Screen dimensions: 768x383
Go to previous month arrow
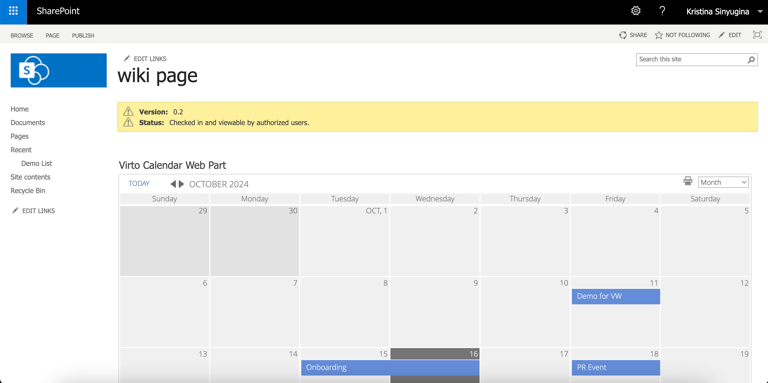[x=173, y=184]
